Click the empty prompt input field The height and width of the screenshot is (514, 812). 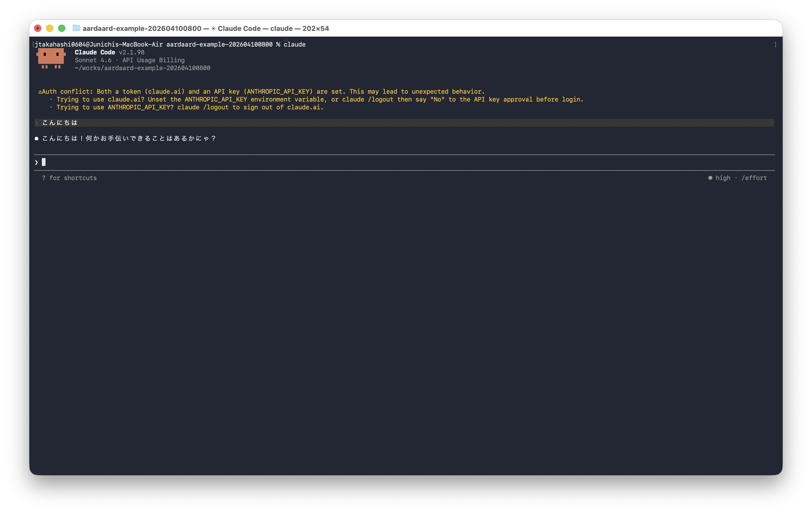pos(405,163)
